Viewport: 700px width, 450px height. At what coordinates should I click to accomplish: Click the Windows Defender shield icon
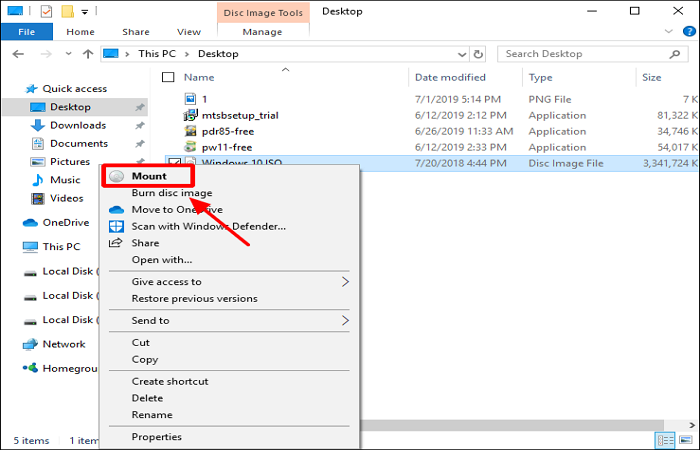coord(117,226)
